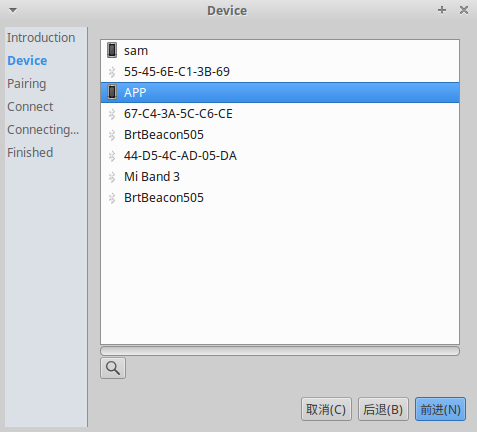Click Bluetooth icon beside 55-45-6E-C1-3B-69
Viewport: 477px width, 432px height.
pyautogui.click(x=112, y=72)
